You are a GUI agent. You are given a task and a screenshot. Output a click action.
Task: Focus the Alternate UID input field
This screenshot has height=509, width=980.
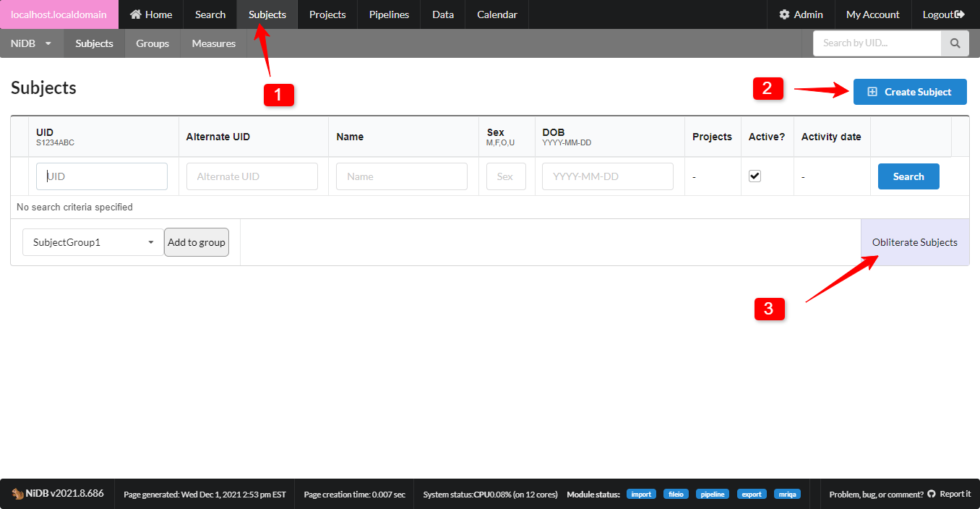(x=252, y=176)
